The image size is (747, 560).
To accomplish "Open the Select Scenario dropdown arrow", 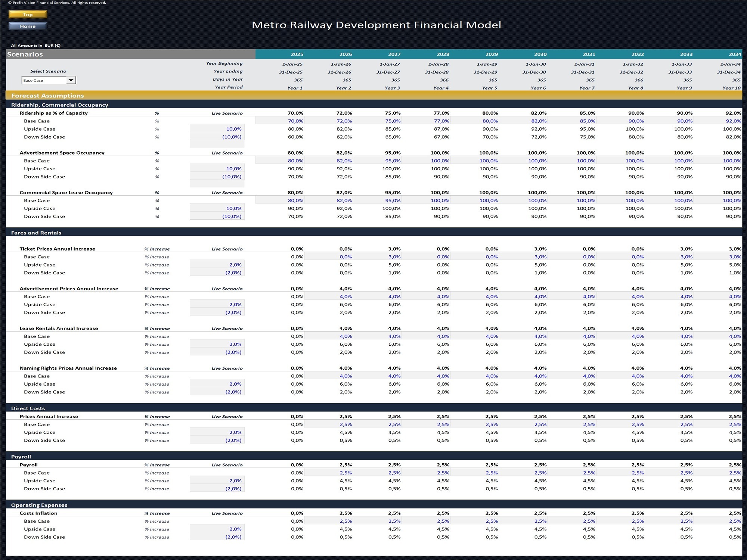I will (x=71, y=80).
